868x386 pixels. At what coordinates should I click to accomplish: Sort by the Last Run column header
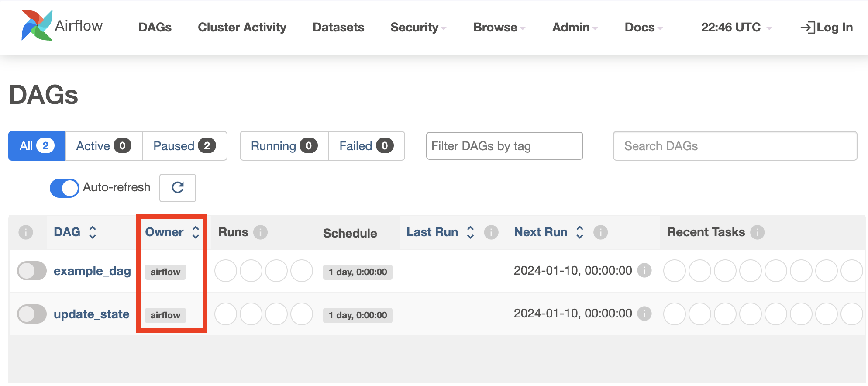(x=432, y=232)
